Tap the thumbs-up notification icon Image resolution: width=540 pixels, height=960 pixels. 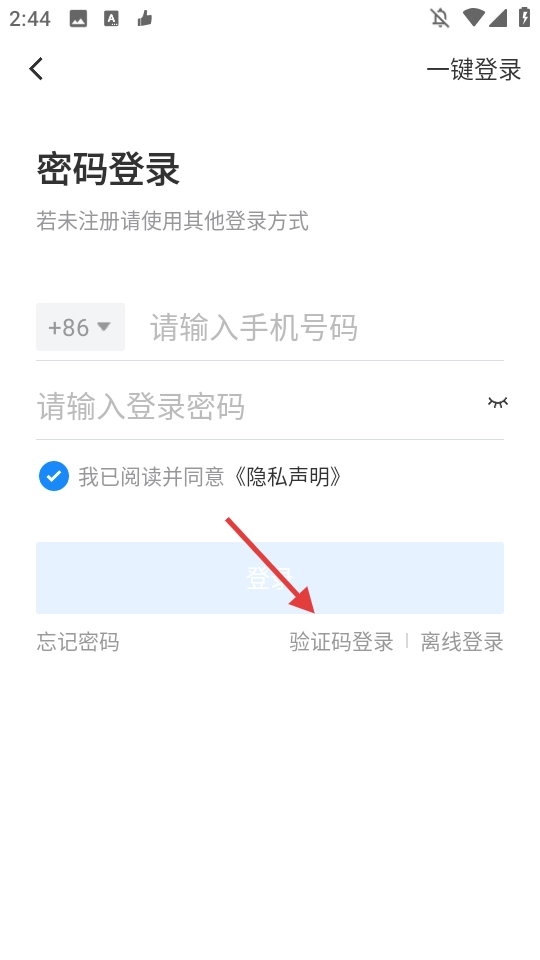[144, 19]
